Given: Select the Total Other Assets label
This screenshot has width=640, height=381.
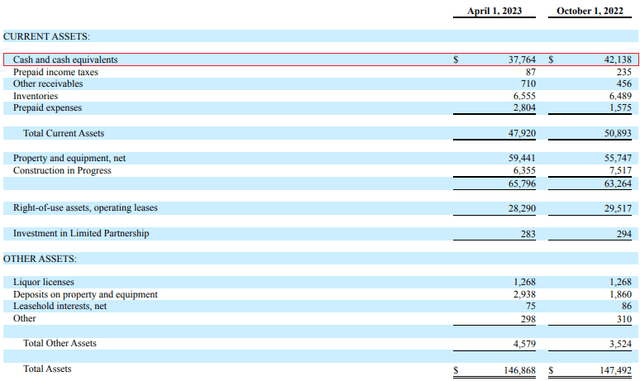Looking at the screenshot, I should coord(60,343).
